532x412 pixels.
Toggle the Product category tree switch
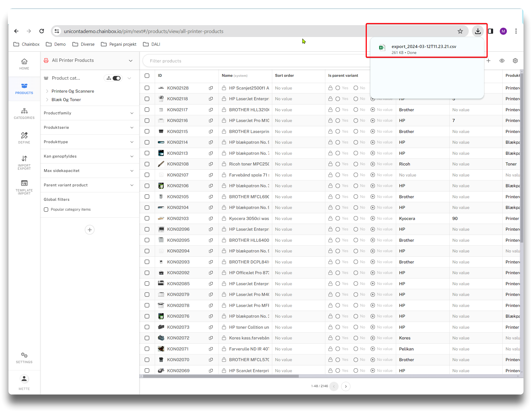116,78
